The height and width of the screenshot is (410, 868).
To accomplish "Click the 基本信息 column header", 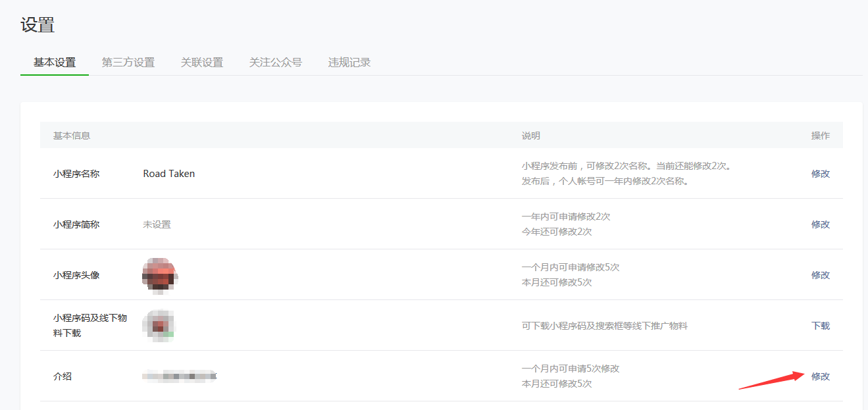I will (x=72, y=136).
